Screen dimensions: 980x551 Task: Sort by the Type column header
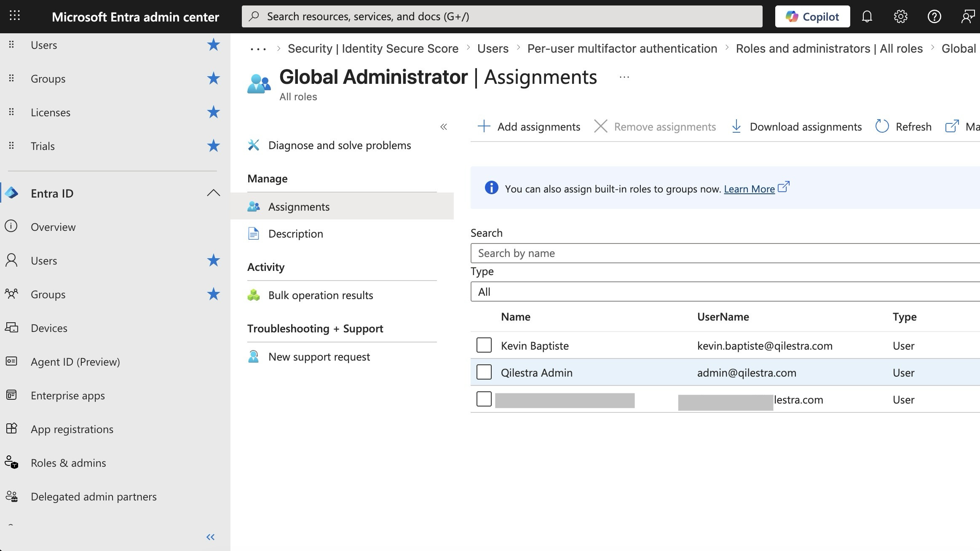tap(905, 317)
